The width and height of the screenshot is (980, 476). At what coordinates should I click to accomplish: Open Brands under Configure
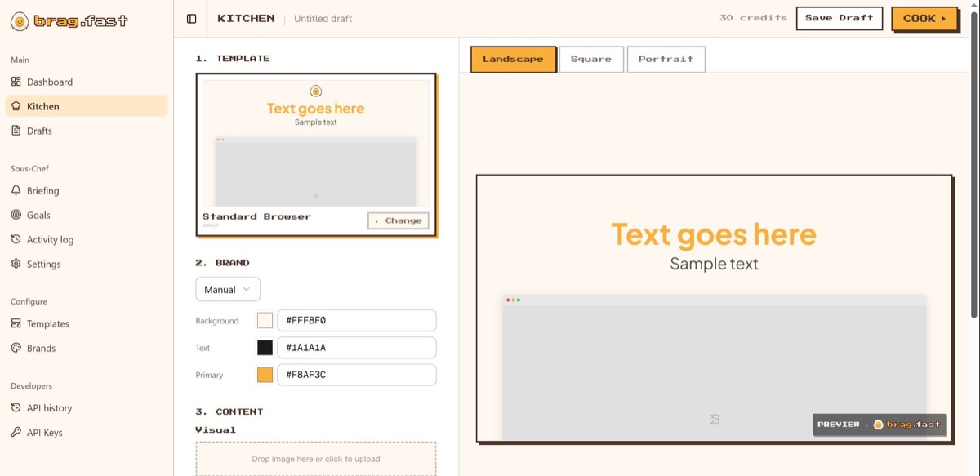point(87,348)
